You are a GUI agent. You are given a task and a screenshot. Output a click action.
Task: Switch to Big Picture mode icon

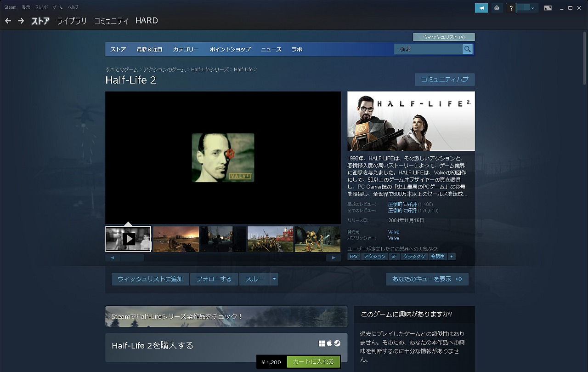point(548,8)
